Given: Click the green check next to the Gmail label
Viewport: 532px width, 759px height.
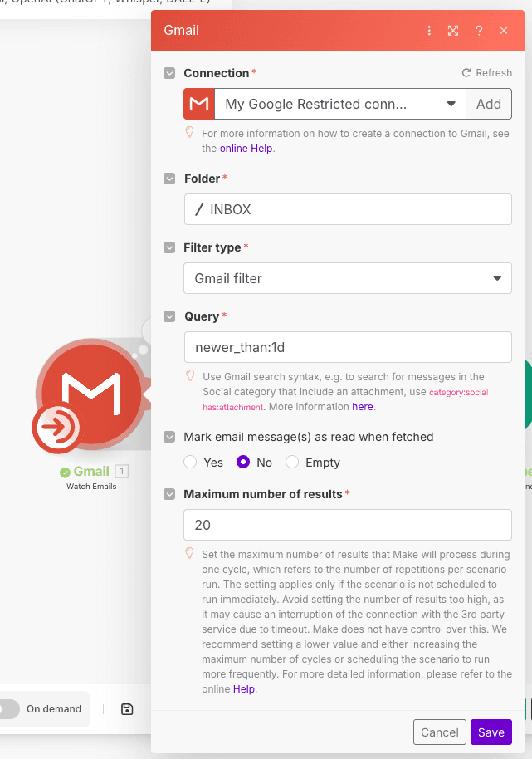Looking at the screenshot, I should click(x=65, y=472).
